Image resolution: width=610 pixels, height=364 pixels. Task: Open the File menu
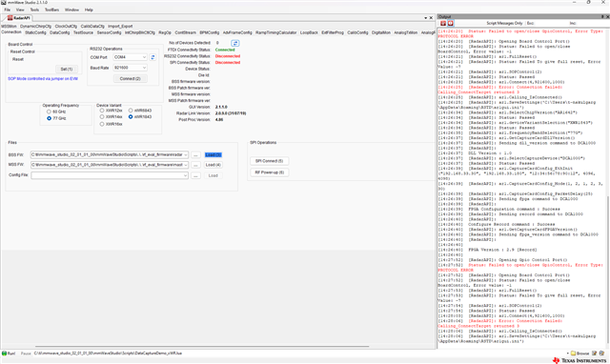point(8,10)
